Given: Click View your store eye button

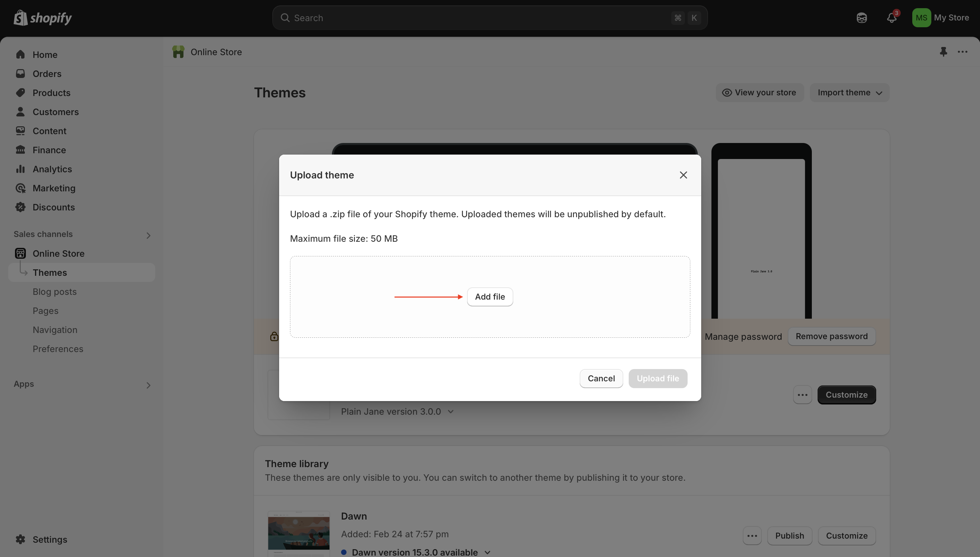Looking at the screenshot, I should coord(759,93).
